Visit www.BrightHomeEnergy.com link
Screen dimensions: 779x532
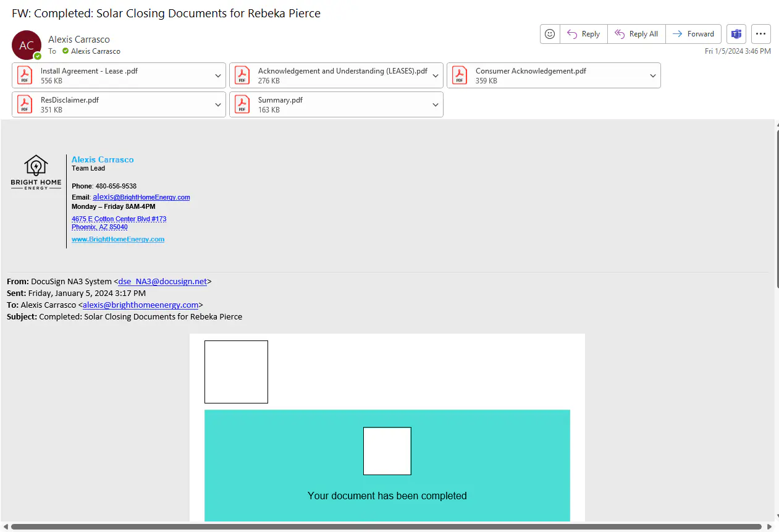[118, 239]
